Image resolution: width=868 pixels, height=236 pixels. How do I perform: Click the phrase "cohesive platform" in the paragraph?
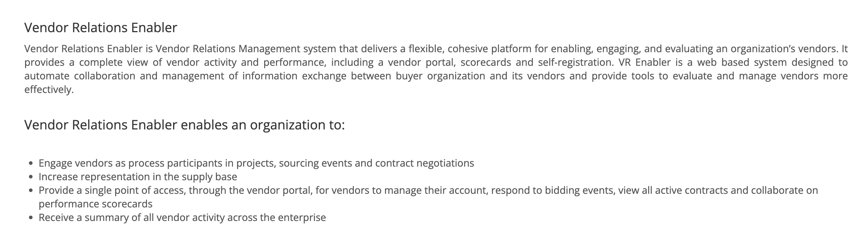[x=488, y=49]
